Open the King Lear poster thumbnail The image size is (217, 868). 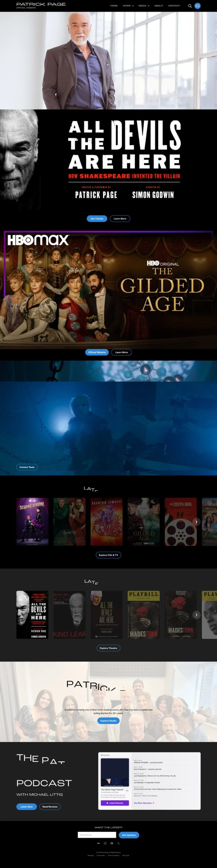[x=69, y=615]
